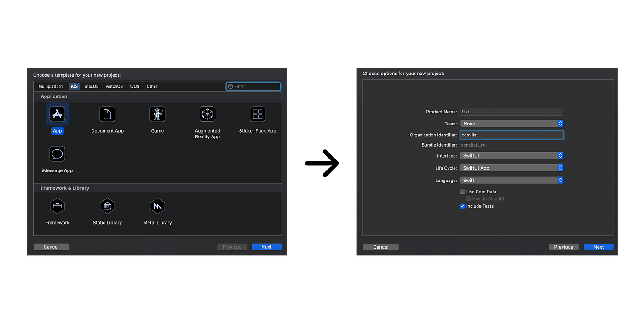Select the Sticker Pack App template
The image size is (644, 323).
click(257, 114)
